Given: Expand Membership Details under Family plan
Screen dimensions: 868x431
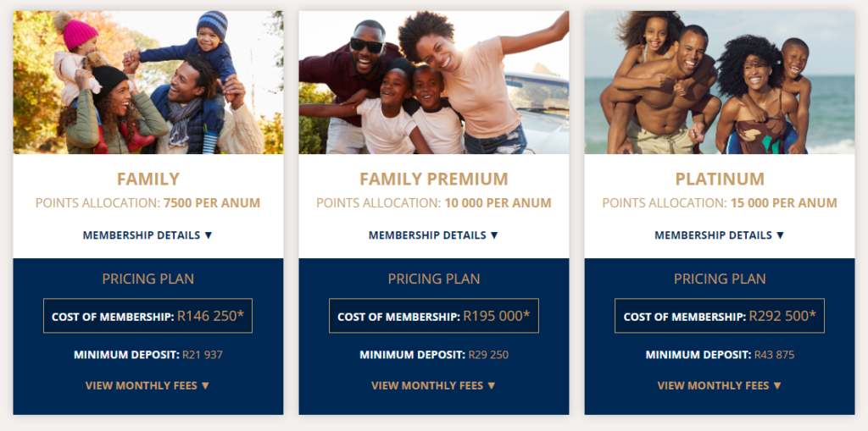Looking at the screenshot, I should (x=147, y=235).
